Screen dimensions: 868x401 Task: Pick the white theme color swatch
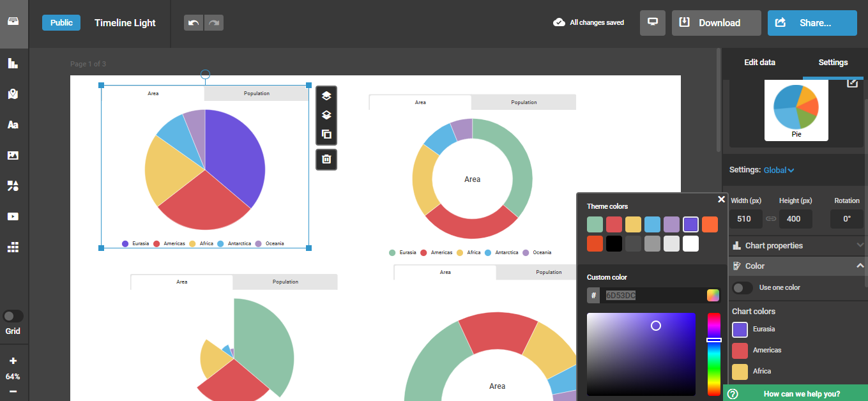[690, 243]
